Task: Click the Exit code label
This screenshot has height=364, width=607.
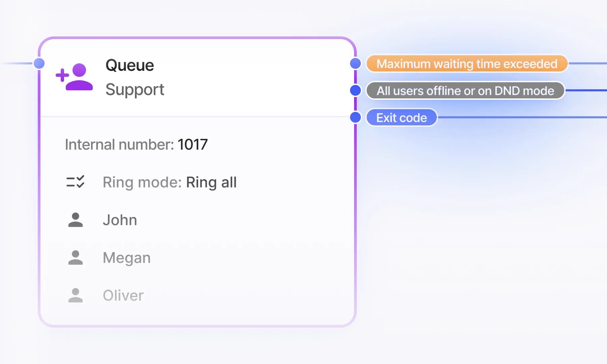Action: (x=402, y=118)
